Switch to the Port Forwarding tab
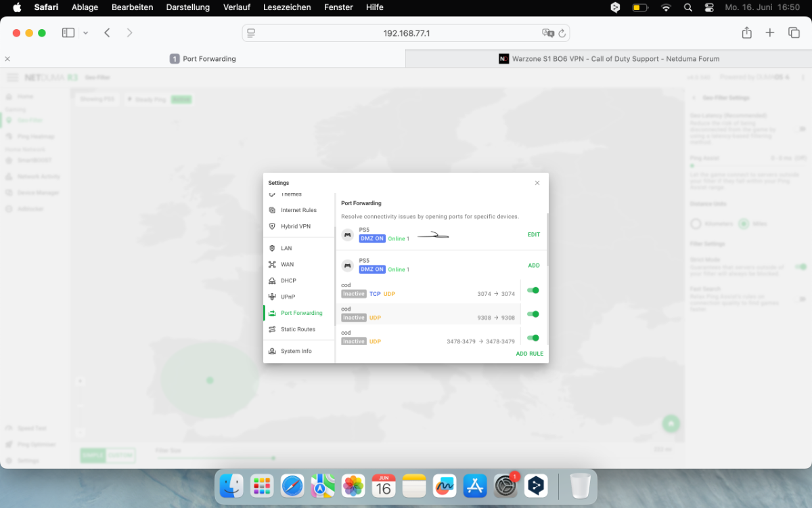Viewport: 812px width, 508px height. click(203, 59)
